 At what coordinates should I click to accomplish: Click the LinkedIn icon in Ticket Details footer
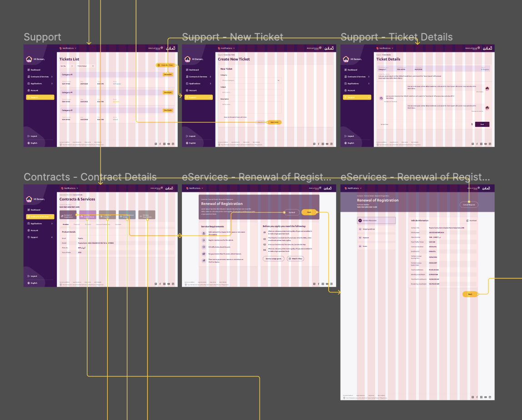point(490,144)
